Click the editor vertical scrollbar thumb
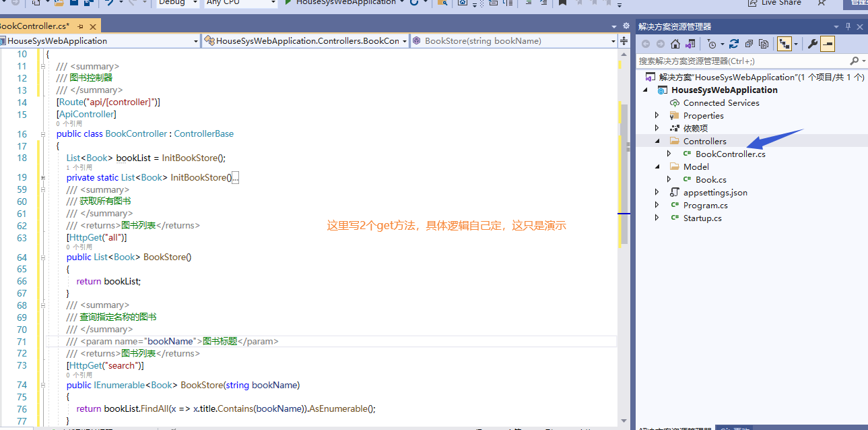Screen dimensions: 868x430 click(x=624, y=175)
